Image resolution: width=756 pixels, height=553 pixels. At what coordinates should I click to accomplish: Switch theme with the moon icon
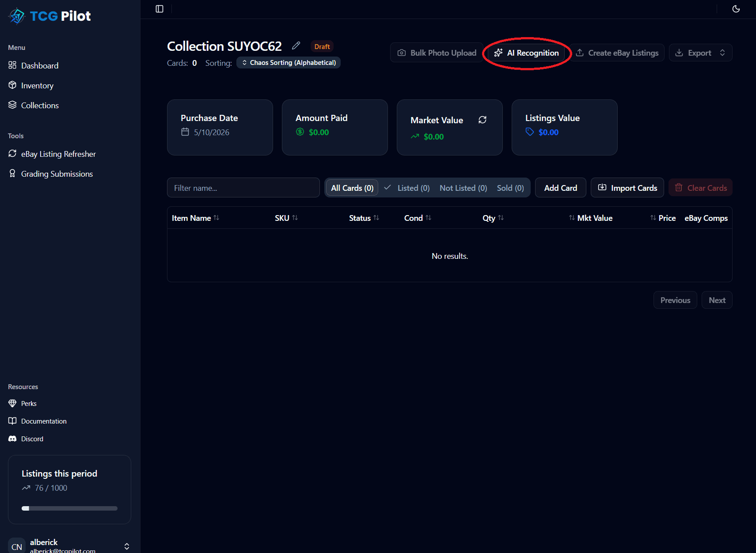(736, 9)
